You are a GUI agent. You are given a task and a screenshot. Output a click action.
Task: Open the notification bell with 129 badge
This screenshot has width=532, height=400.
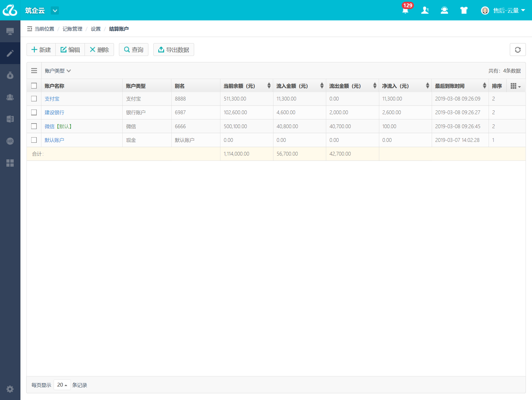click(405, 10)
